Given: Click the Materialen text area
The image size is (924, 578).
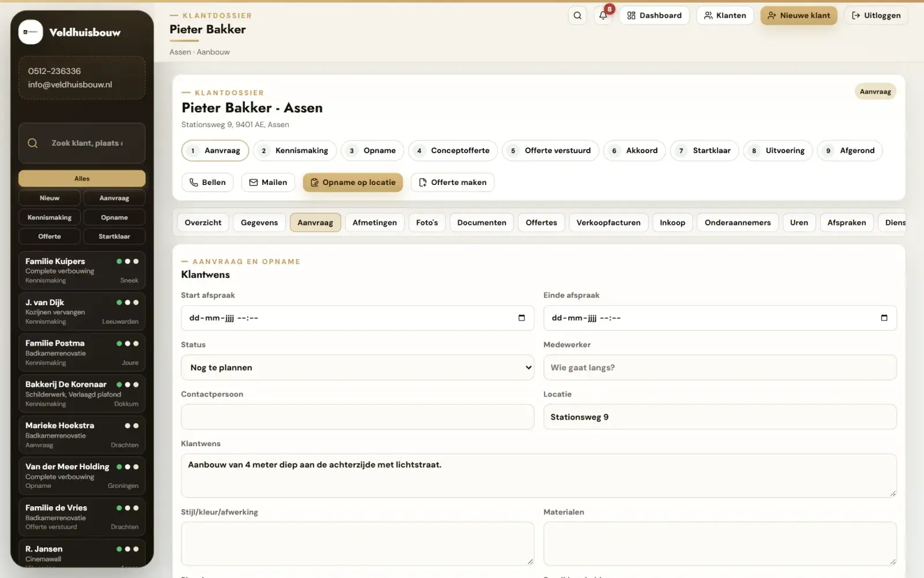Looking at the screenshot, I should click(720, 543).
